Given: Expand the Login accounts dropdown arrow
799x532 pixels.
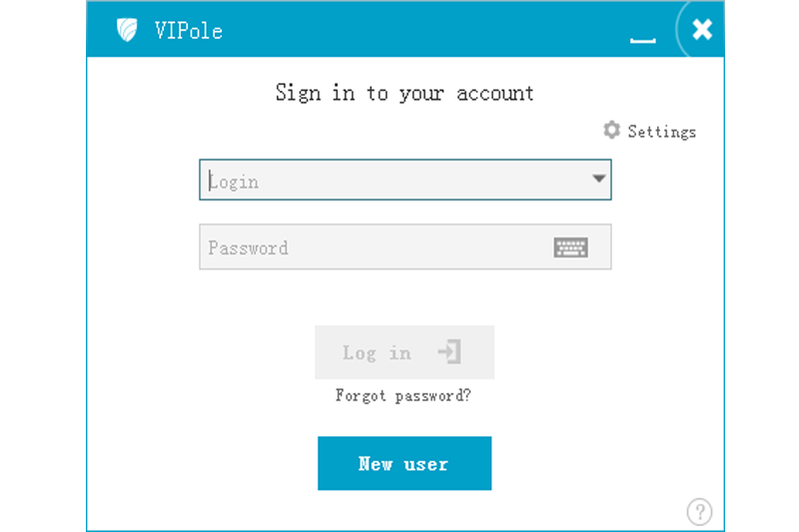Looking at the screenshot, I should [598, 180].
